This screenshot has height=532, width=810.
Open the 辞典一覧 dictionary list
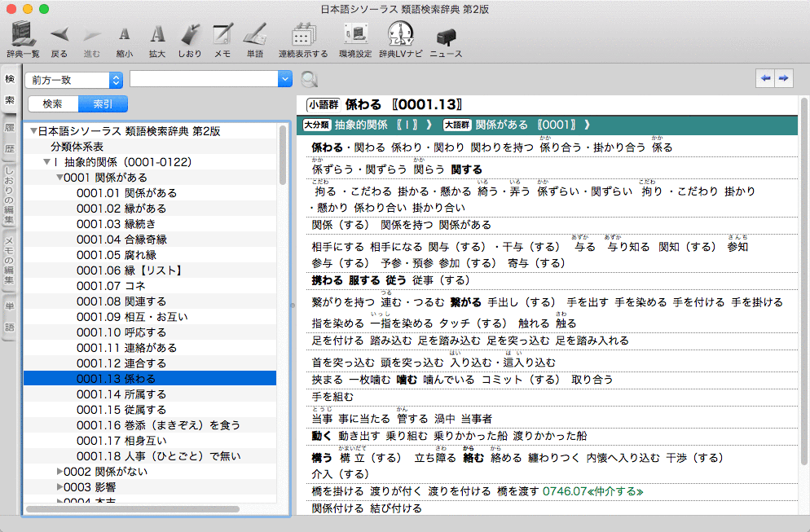tap(23, 34)
